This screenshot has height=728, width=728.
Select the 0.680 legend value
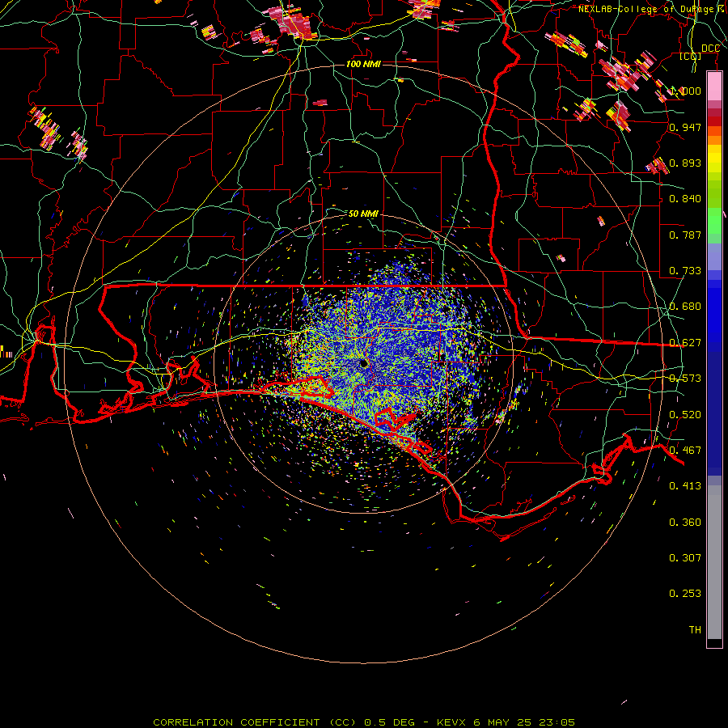point(685,307)
